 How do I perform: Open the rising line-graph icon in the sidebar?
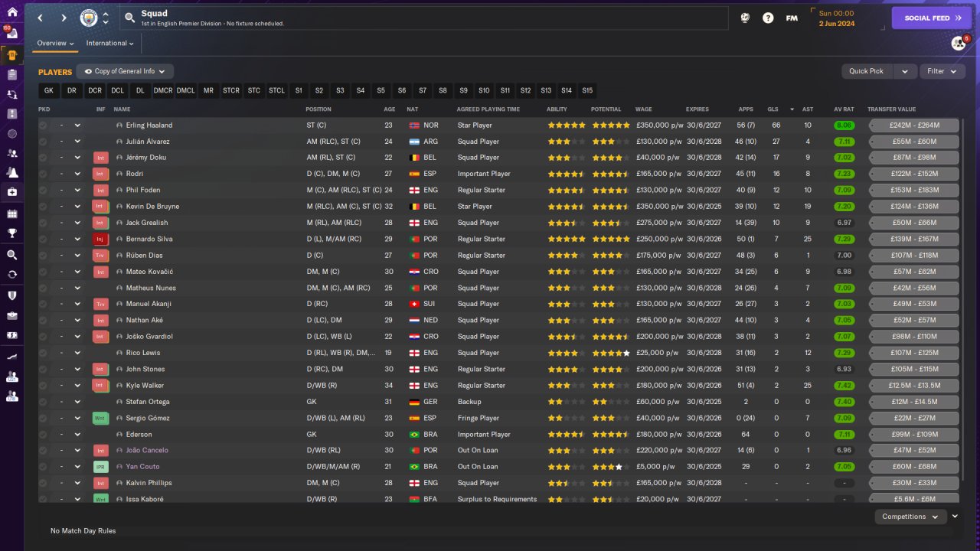[11, 357]
